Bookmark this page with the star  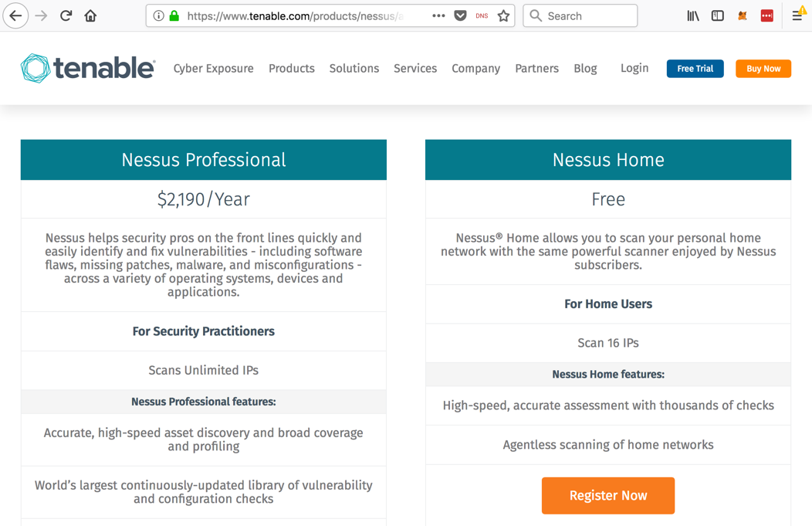pyautogui.click(x=504, y=15)
